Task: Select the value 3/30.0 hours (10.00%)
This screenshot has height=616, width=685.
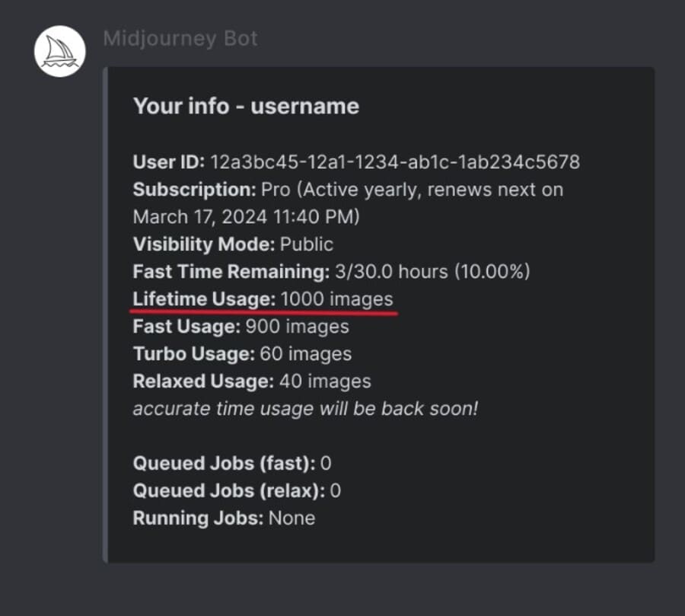Action: coord(432,272)
